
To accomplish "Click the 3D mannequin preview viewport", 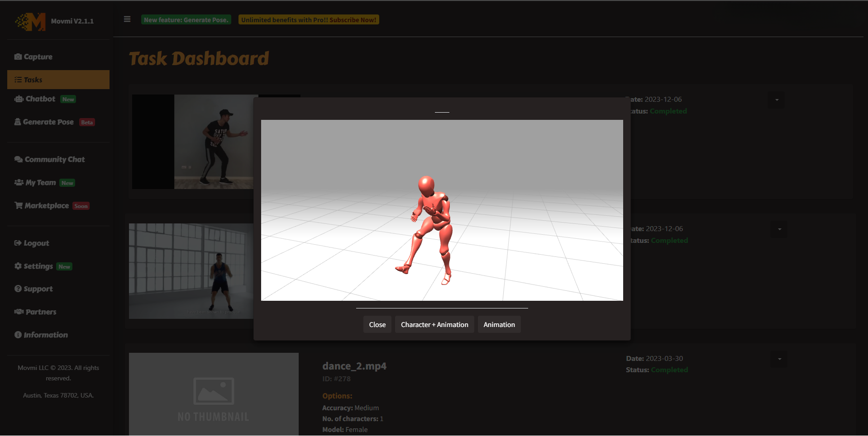I will click(442, 210).
